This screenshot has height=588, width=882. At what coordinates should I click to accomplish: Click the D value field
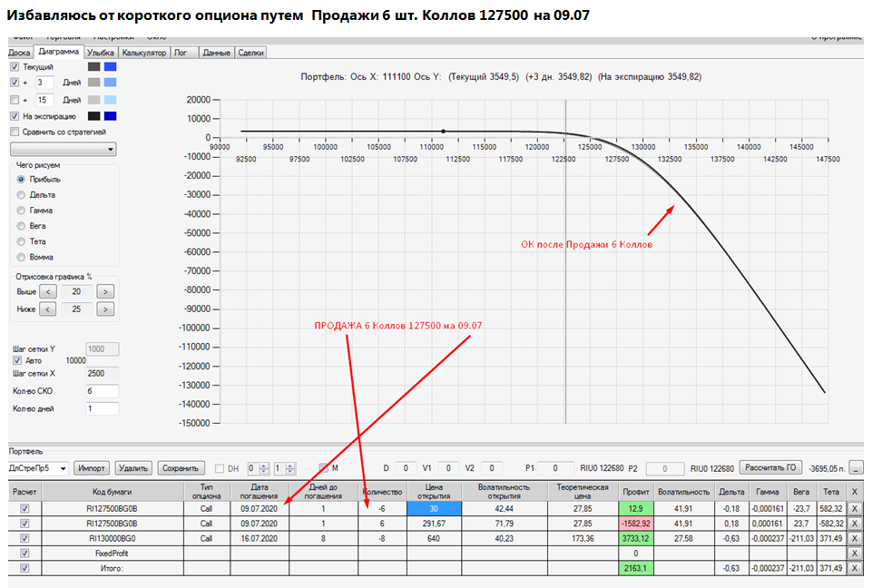pos(406,468)
